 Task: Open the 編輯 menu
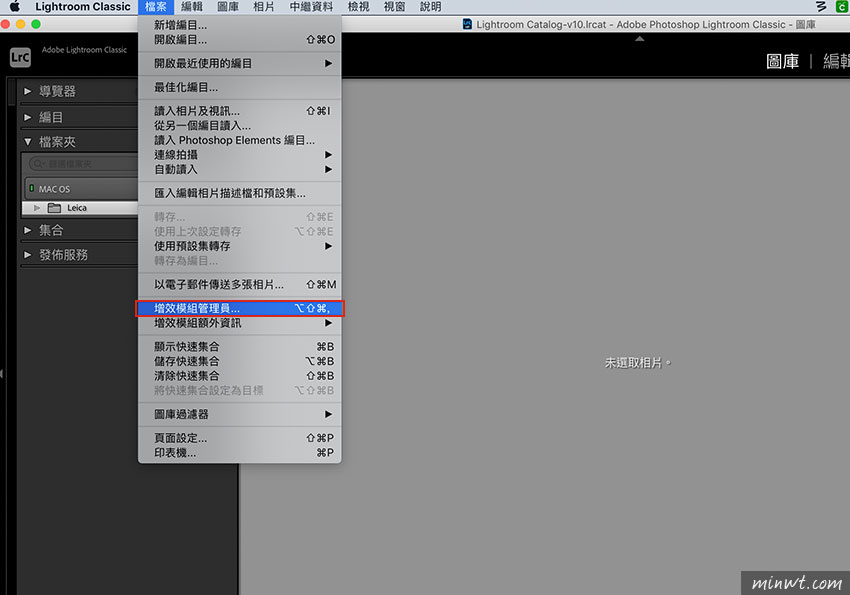coord(192,7)
